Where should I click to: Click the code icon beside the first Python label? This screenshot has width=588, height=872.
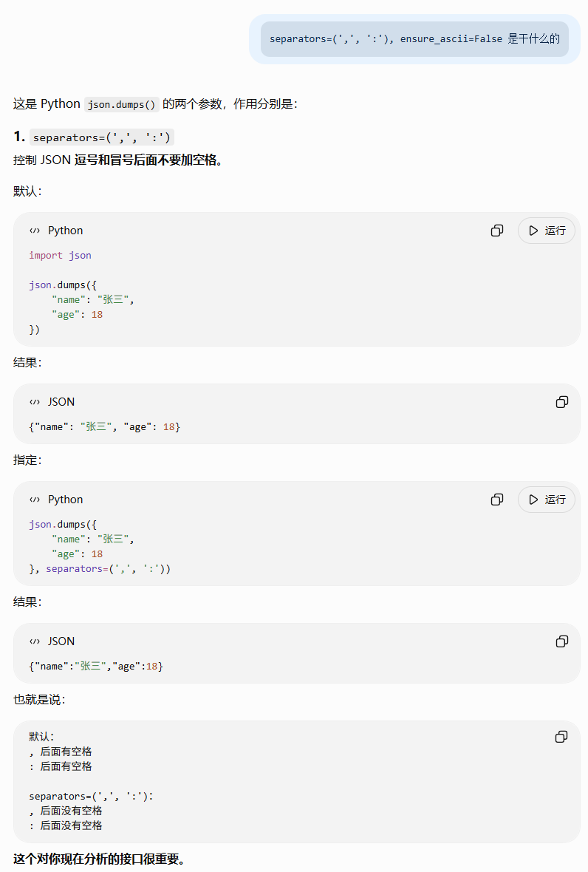(x=35, y=231)
